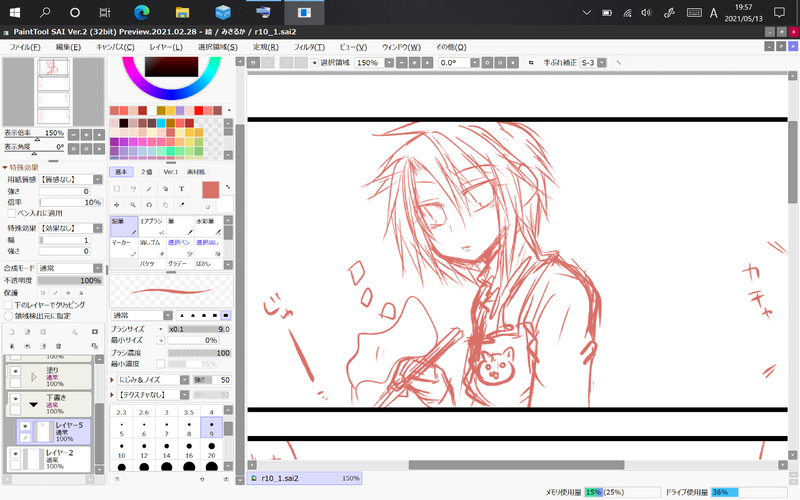
Task: Select brush size 7 preset
Action: pos(166,429)
